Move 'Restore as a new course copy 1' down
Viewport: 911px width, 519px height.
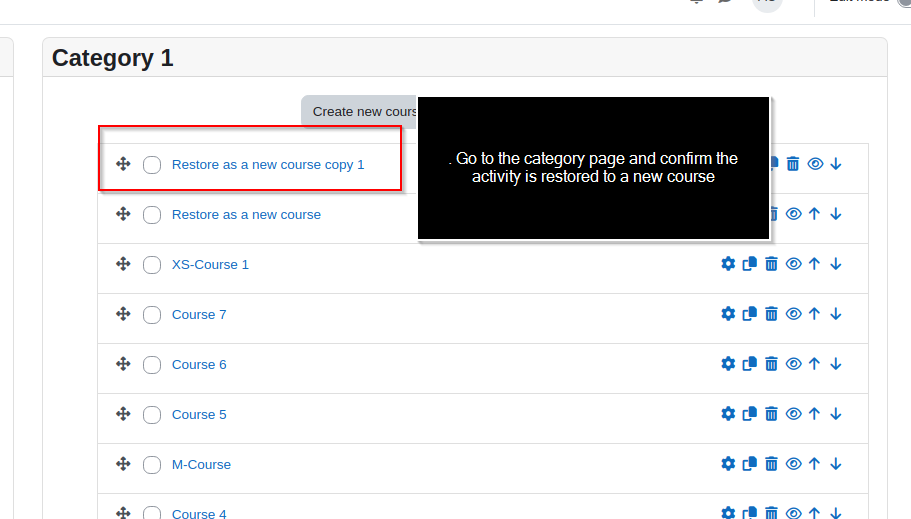[x=836, y=164]
